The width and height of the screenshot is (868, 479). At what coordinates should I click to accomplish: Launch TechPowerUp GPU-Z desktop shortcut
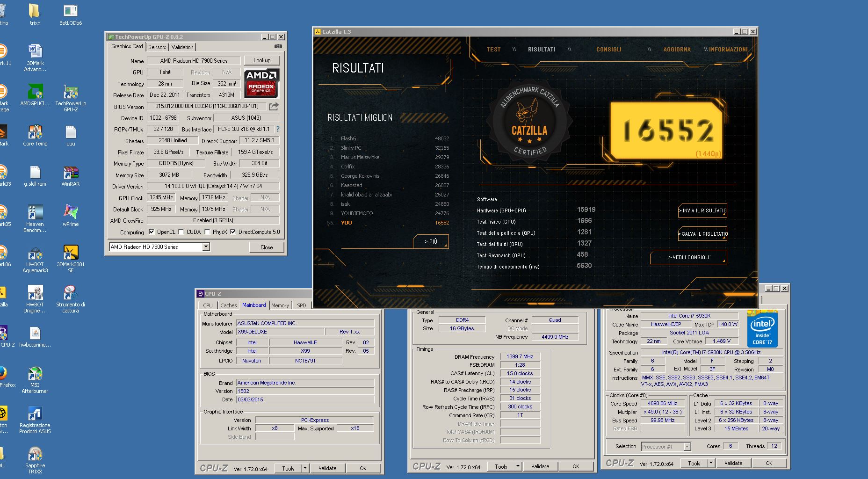(x=71, y=98)
